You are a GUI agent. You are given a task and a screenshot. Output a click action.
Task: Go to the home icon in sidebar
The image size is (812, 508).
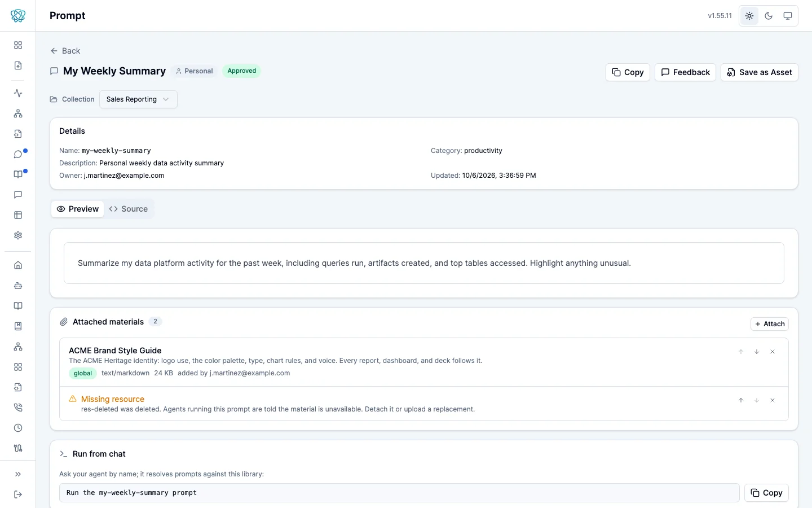click(x=18, y=265)
